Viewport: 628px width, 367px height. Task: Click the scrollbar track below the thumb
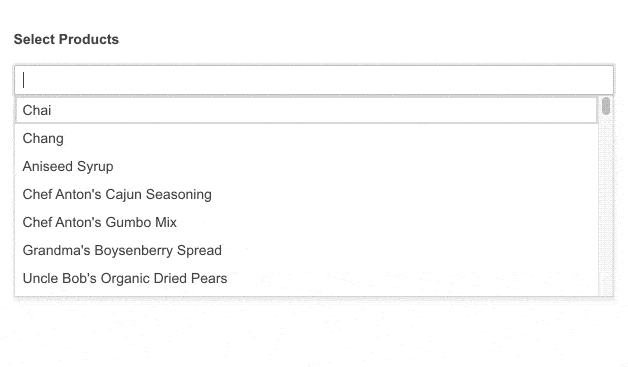point(606,204)
